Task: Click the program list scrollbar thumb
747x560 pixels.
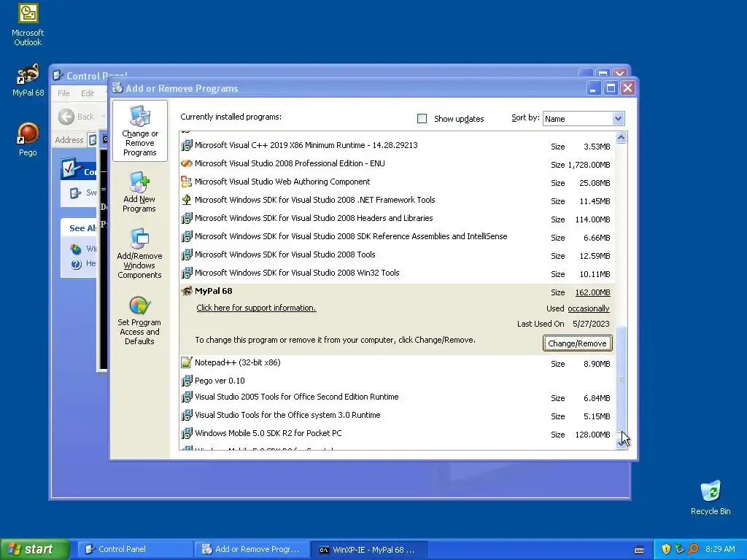Action: click(622, 378)
